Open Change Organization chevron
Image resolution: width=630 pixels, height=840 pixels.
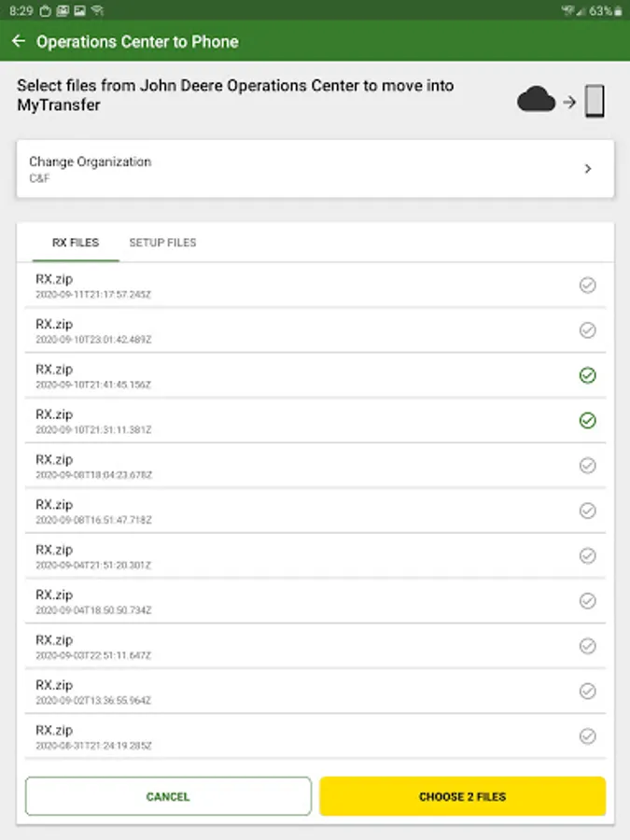[587, 169]
